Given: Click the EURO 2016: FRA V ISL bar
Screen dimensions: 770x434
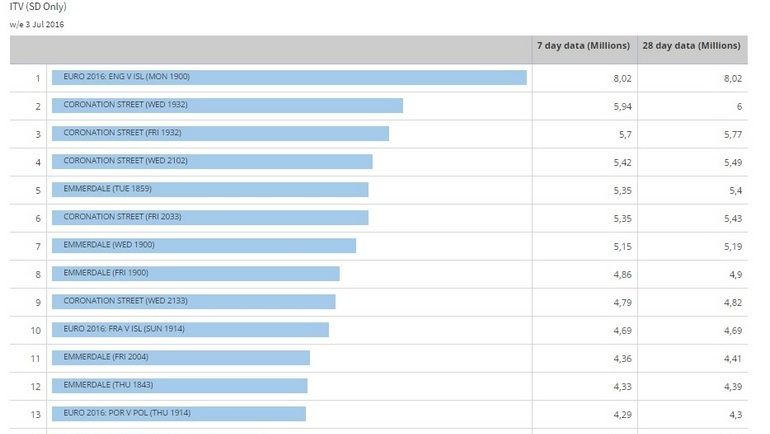Looking at the screenshot, I should point(190,330).
